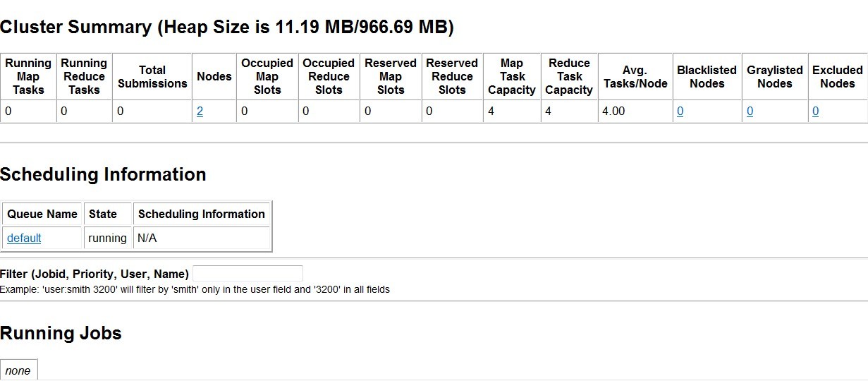Screen dimensions: 868x381
Task: Click the N/A scheduling information cell
Action: pyautogui.click(x=147, y=238)
